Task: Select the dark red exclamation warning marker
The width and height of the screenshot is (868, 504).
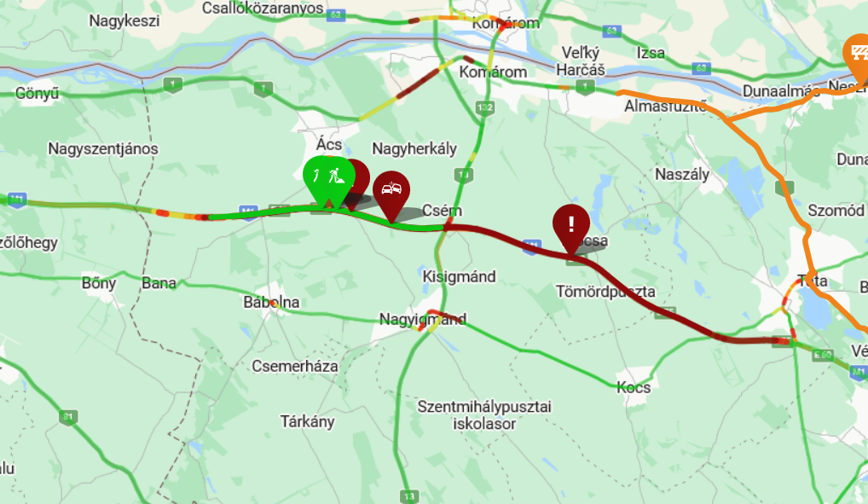Action: [x=570, y=224]
